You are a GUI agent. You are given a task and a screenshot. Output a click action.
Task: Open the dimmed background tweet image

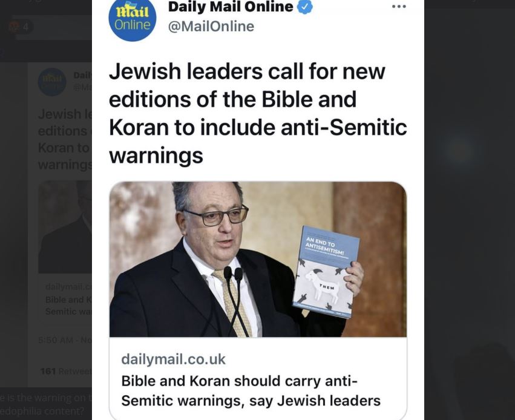pos(65,226)
